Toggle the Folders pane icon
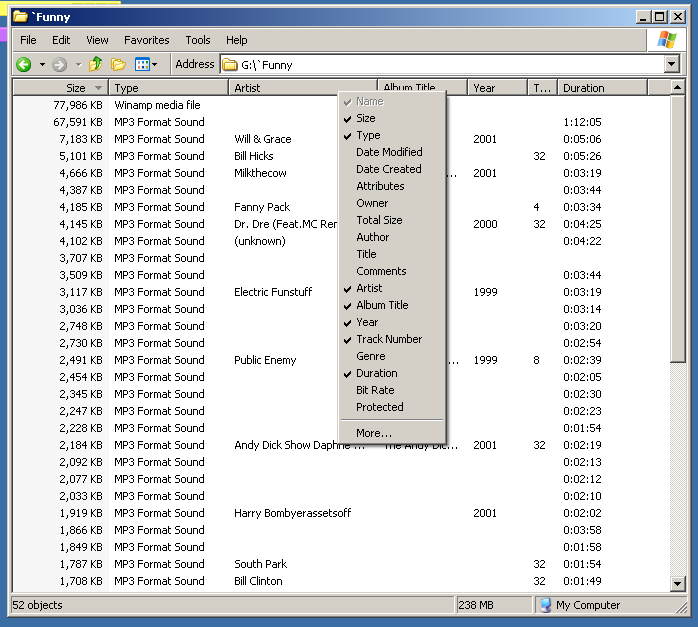Screen dimensions: 698x627 (118, 64)
